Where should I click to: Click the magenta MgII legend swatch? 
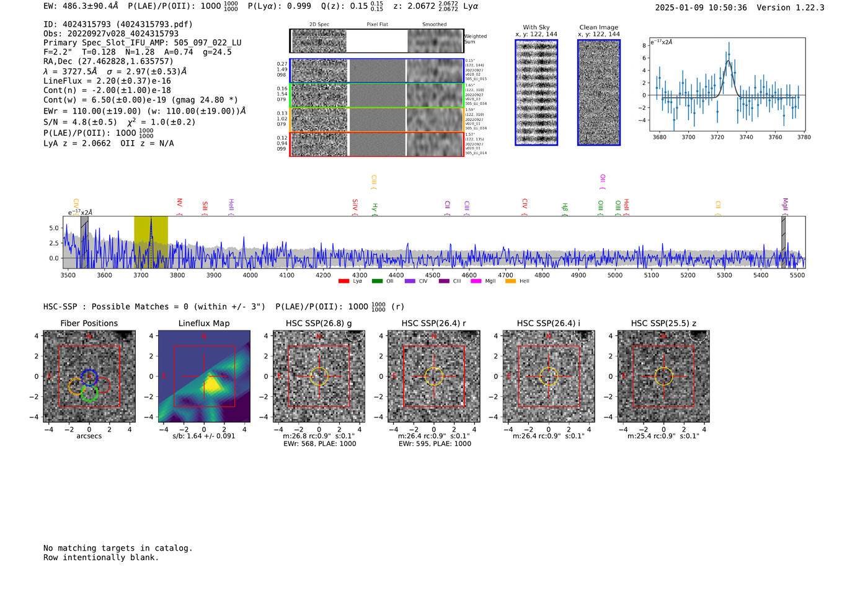coord(476,282)
